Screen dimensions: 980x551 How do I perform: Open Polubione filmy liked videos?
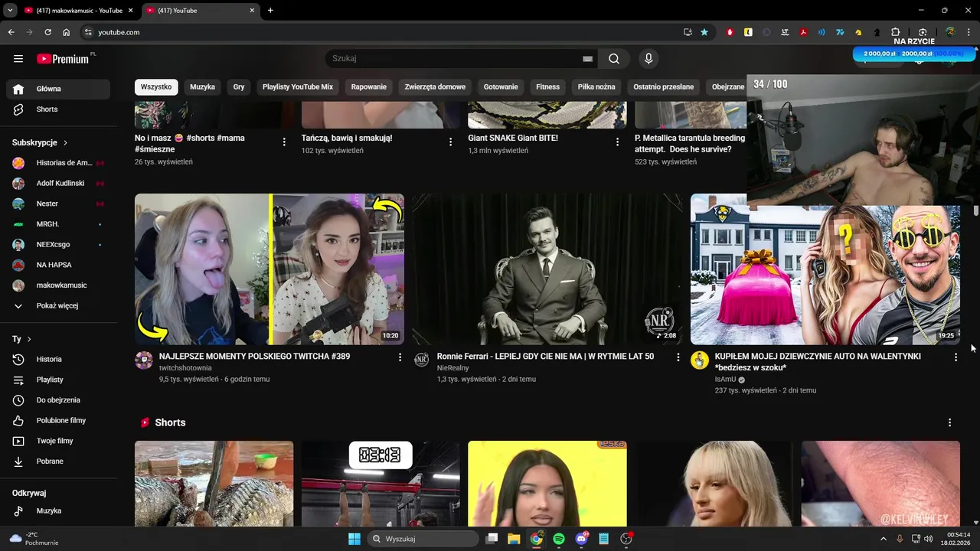click(58, 420)
